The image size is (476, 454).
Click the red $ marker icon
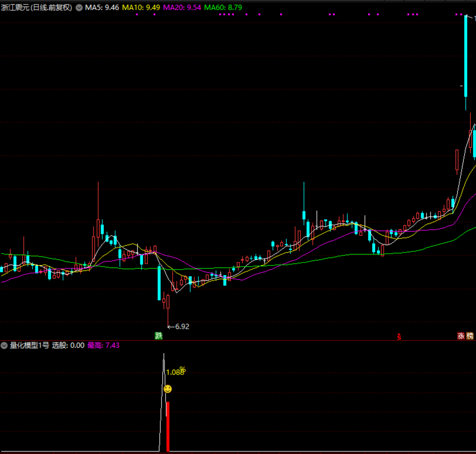click(399, 337)
